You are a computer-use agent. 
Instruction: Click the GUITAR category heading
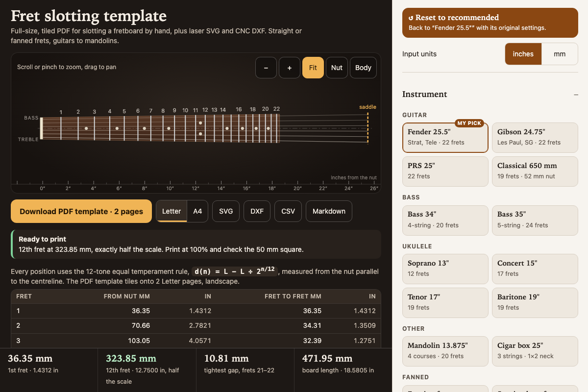coord(415,115)
